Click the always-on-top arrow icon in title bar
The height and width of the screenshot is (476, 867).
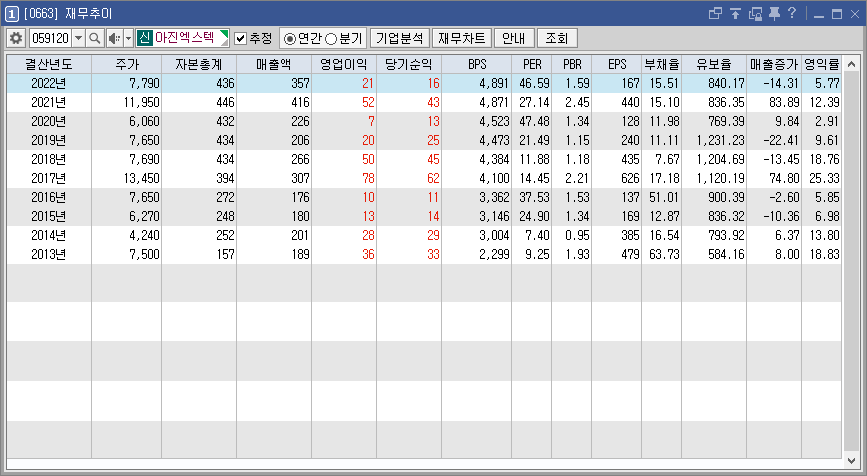click(x=735, y=13)
